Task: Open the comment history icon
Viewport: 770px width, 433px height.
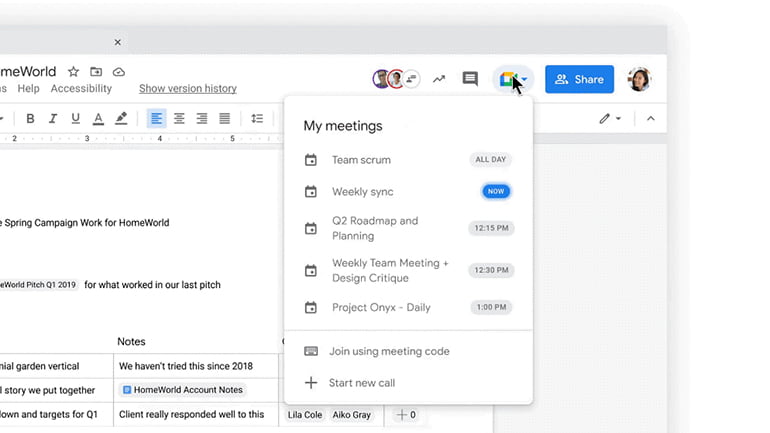Action: (470, 79)
